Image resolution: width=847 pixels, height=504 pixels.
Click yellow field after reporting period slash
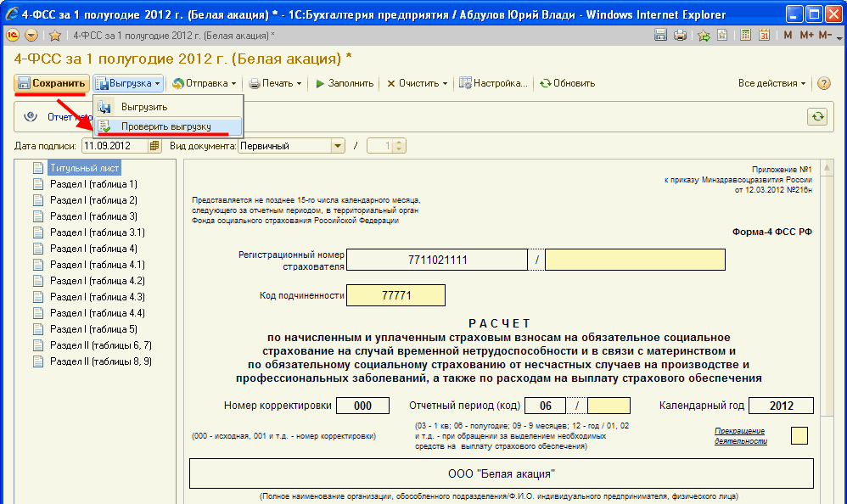click(609, 406)
